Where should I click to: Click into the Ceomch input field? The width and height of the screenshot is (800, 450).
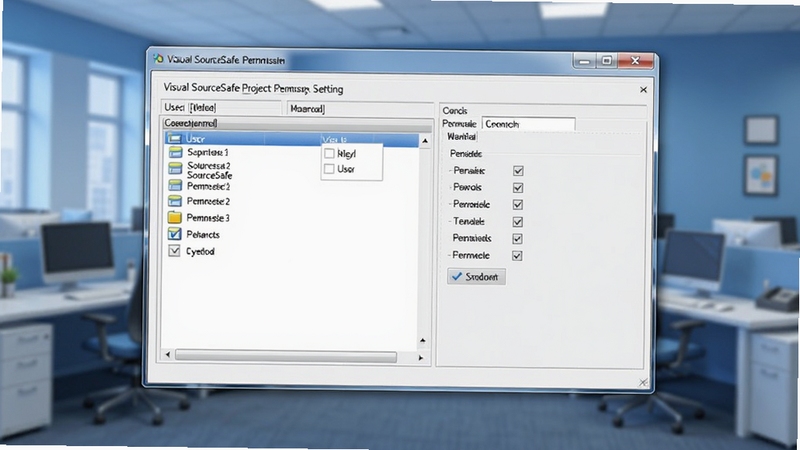(529, 124)
